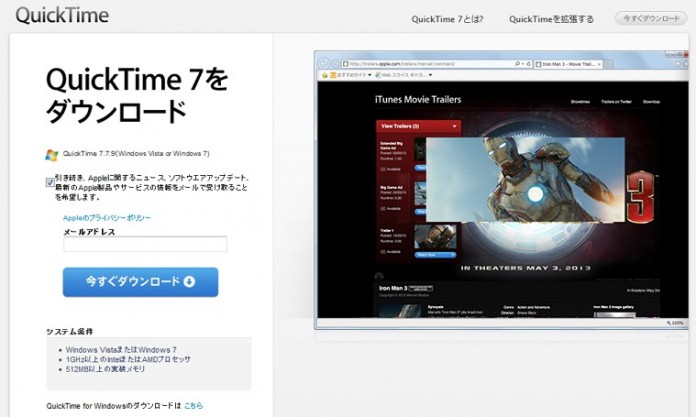
Task: Click the iTunes Movie Trailers title
Action: pyautogui.click(x=418, y=99)
